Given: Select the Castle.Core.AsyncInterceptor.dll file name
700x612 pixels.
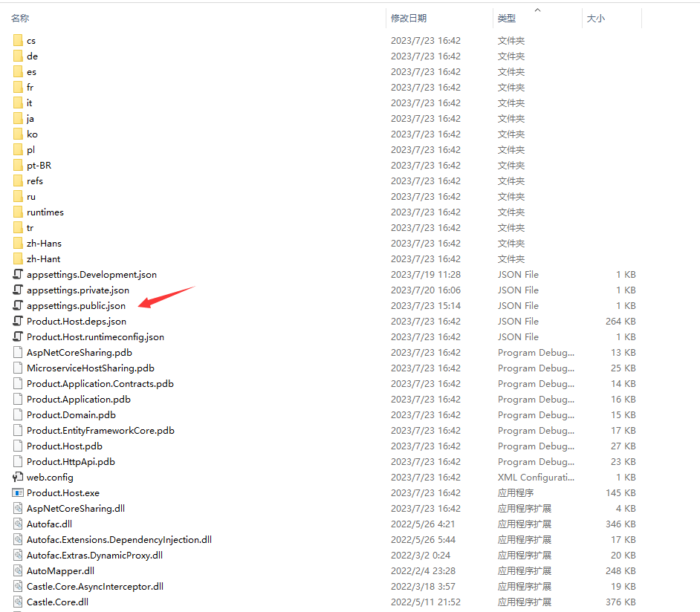Looking at the screenshot, I should 95,587.
